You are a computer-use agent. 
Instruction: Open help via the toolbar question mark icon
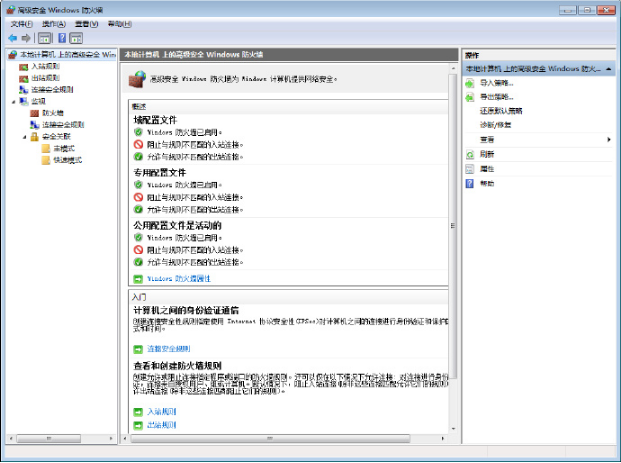(62, 38)
